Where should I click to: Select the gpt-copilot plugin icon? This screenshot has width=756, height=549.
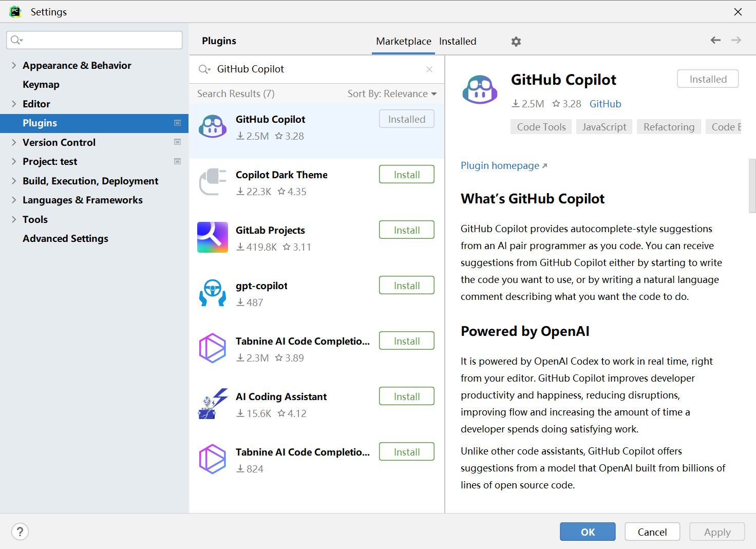point(213,293)
